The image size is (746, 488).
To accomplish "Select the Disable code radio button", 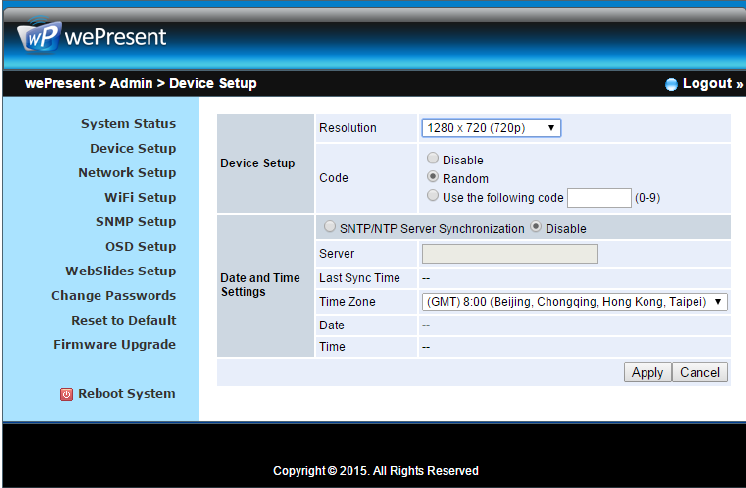I will click(x=433, y=158).
